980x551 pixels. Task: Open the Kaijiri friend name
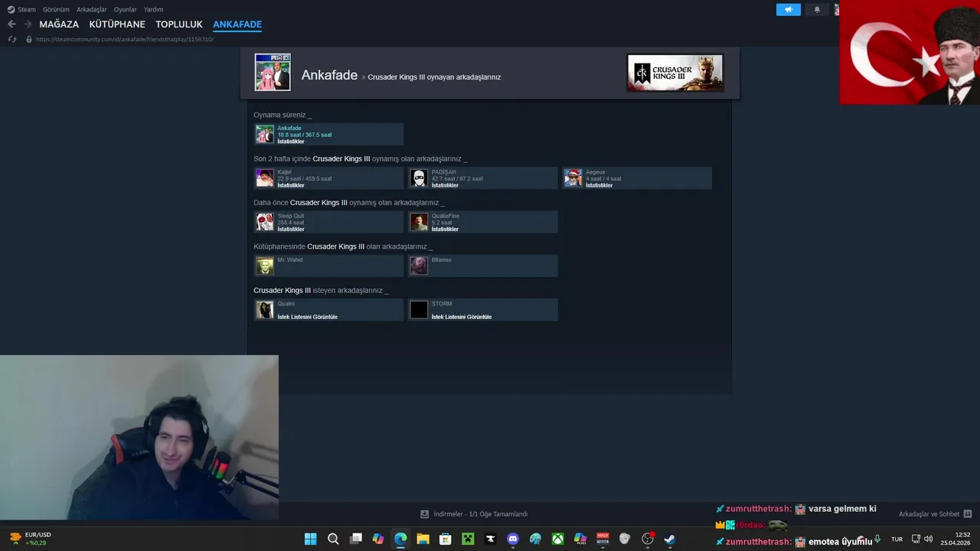(284, 172)
